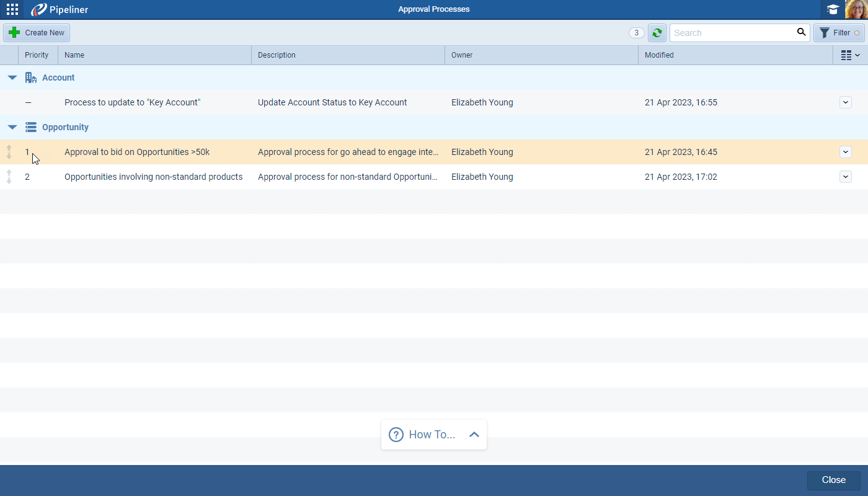The height and width of the screenshot is (496, 868).
Task: Collapse the Account group
Action: (12, 78)
